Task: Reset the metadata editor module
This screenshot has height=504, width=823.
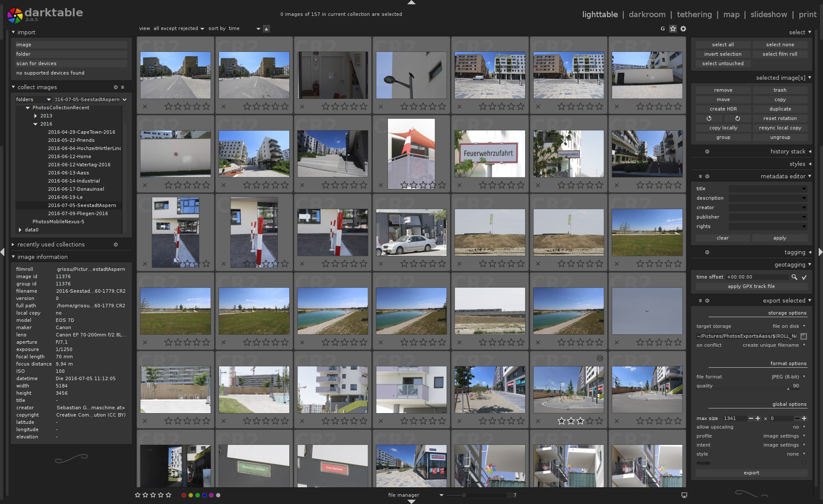Action: click(x=707, y=177)
